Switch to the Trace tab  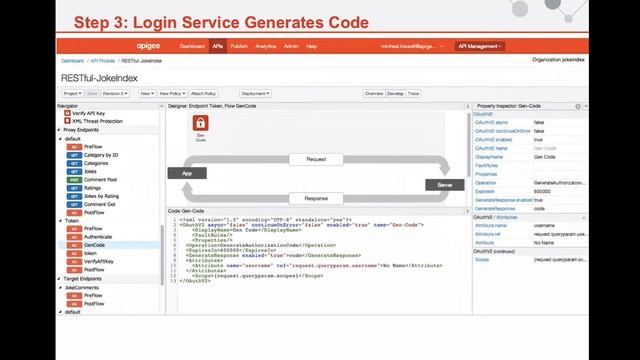413,93
